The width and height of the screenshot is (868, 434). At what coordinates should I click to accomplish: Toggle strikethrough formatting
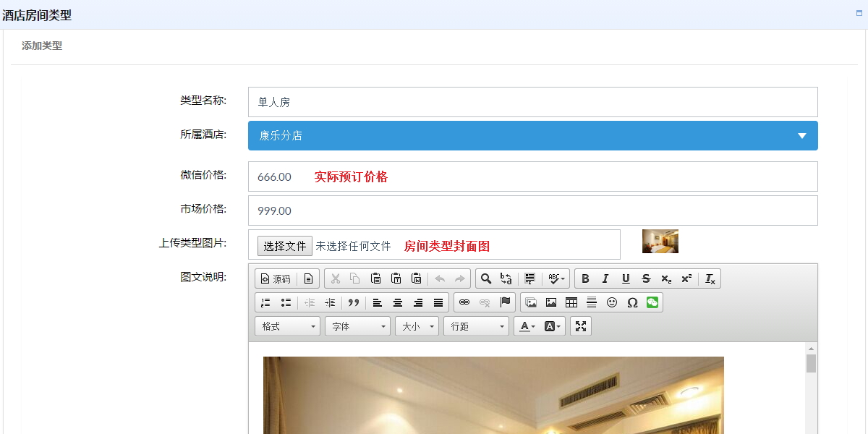pos(646,278)
